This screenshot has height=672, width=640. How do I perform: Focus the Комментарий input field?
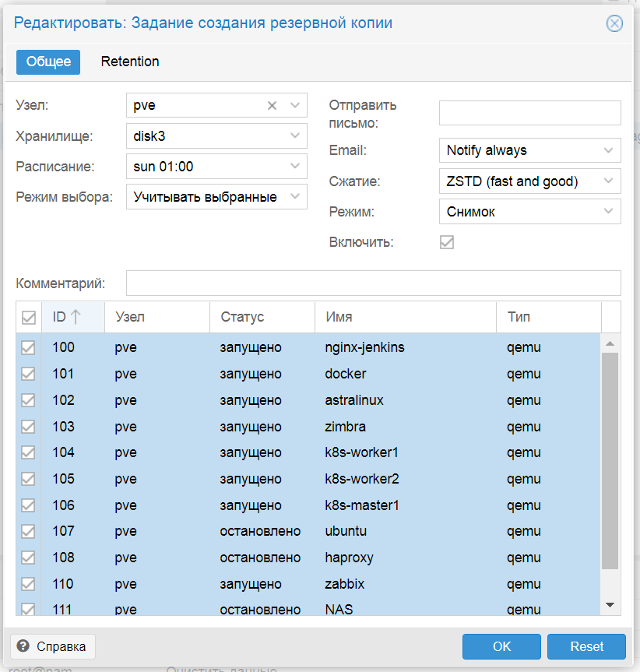(x=373, y=283)
